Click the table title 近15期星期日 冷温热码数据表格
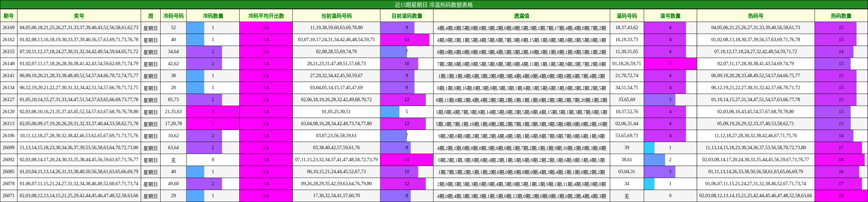 point(434,5)
